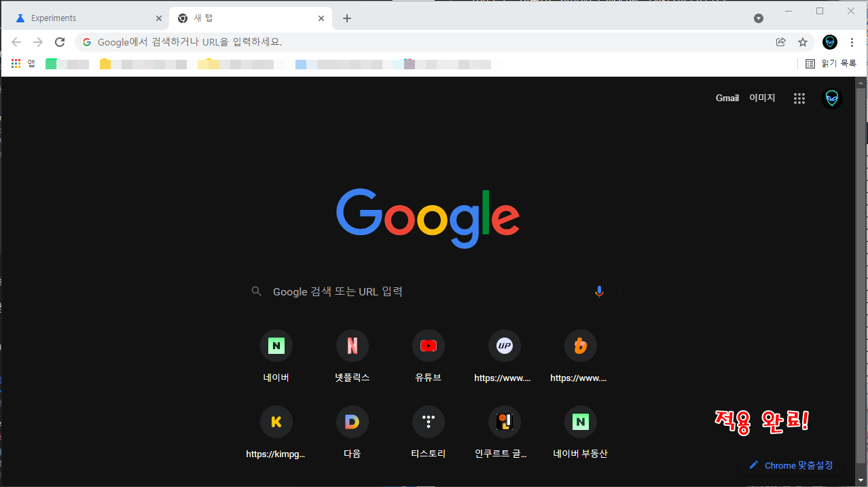Open the tab search dropdown arrow

point(759,18)
